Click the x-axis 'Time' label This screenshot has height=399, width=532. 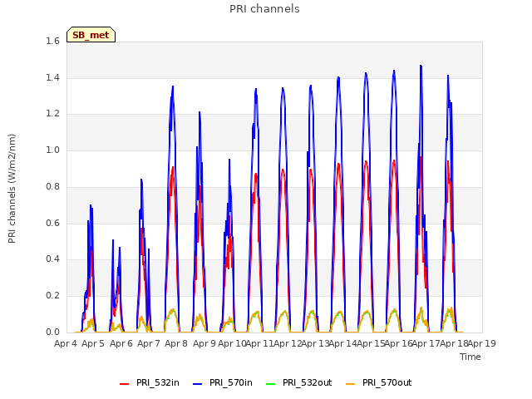pyautogui.click(x=470, y=357)
